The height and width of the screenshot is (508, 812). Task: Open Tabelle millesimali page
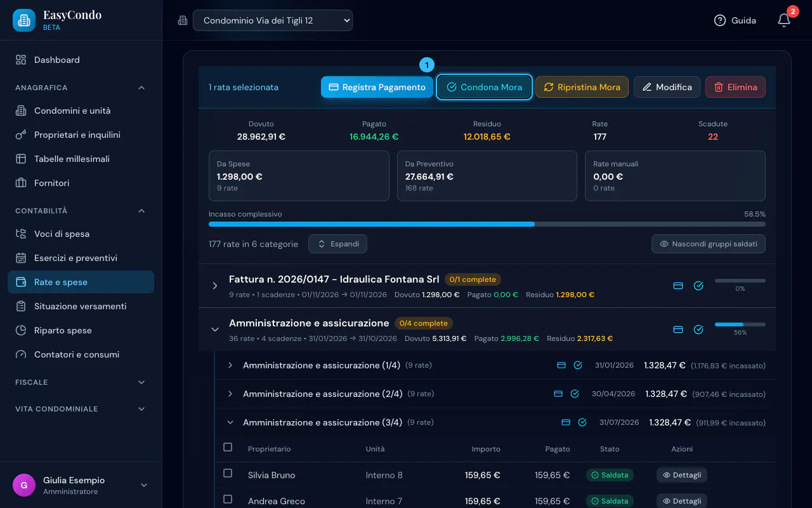coord(81,159)
